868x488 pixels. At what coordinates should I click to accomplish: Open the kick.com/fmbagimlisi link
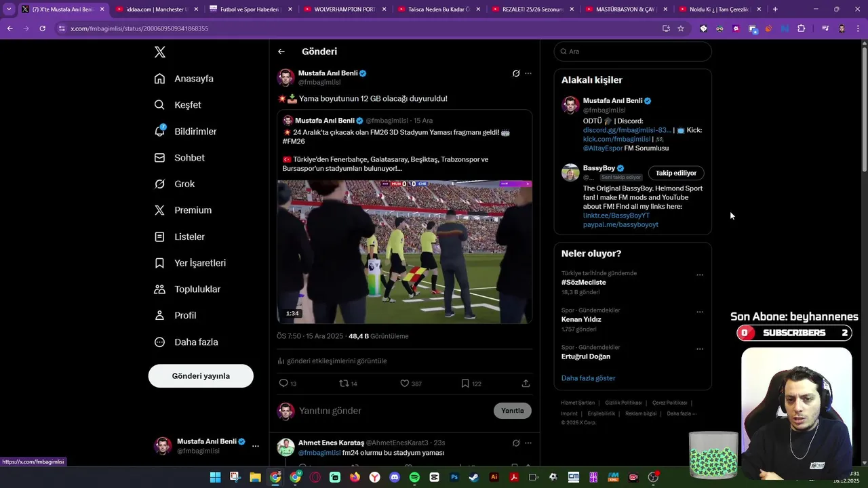point(616,139)
